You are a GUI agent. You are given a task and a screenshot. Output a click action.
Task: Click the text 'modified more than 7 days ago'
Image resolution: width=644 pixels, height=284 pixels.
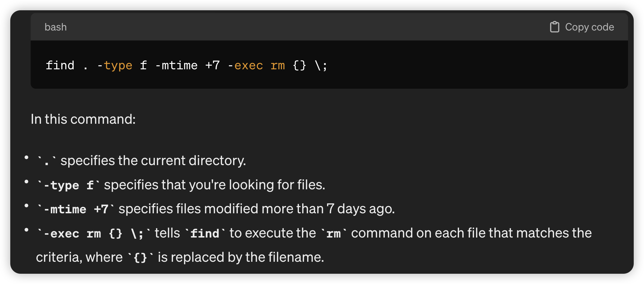pyautogui.click(x=299, y=209)
